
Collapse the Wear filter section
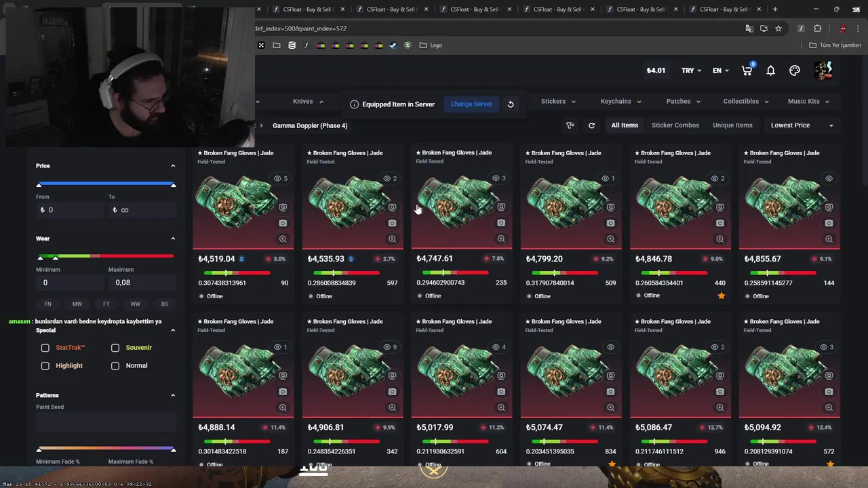pyautogui.click(x=173, y=239)
